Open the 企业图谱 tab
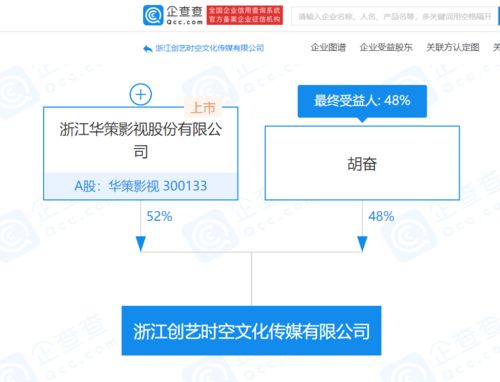Screen dimensions: 500x382 [328, 47]
